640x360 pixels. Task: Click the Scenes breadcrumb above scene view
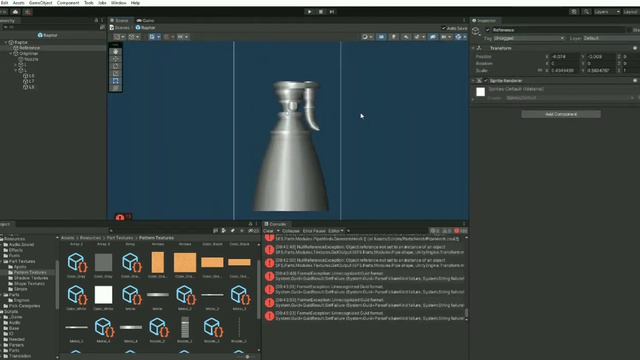[x=120, y=28]
